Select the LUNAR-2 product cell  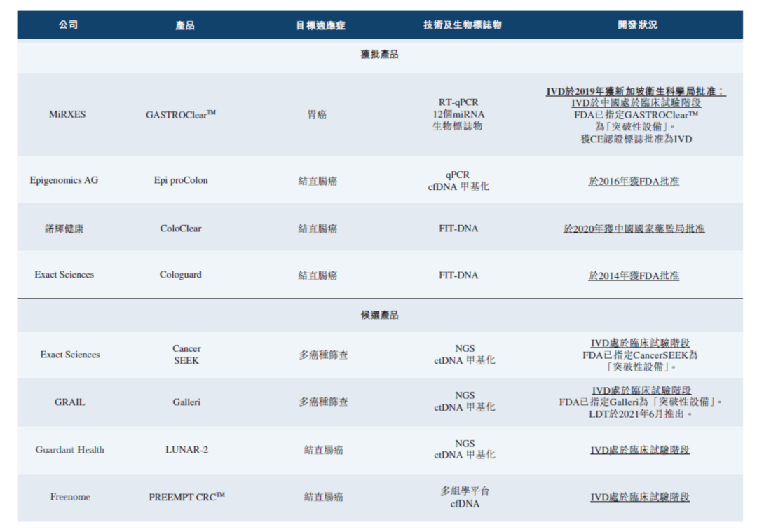point(186,450)
